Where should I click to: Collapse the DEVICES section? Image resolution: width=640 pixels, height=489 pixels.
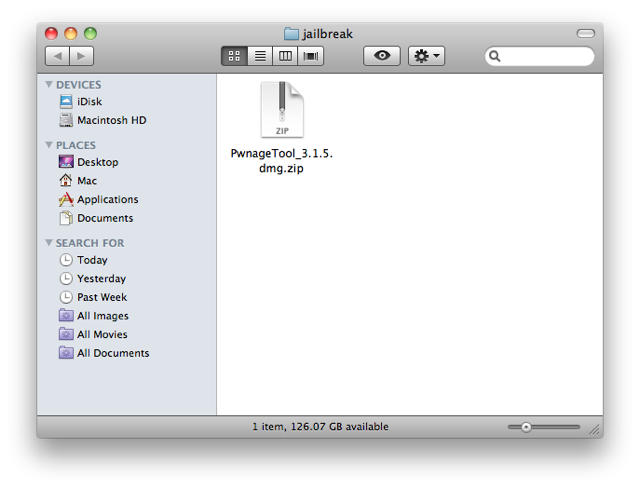[x=49, y=85]
